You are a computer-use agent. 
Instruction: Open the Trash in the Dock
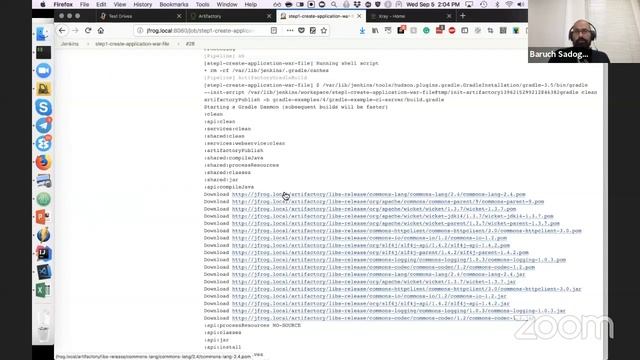[x=43, y=326]
